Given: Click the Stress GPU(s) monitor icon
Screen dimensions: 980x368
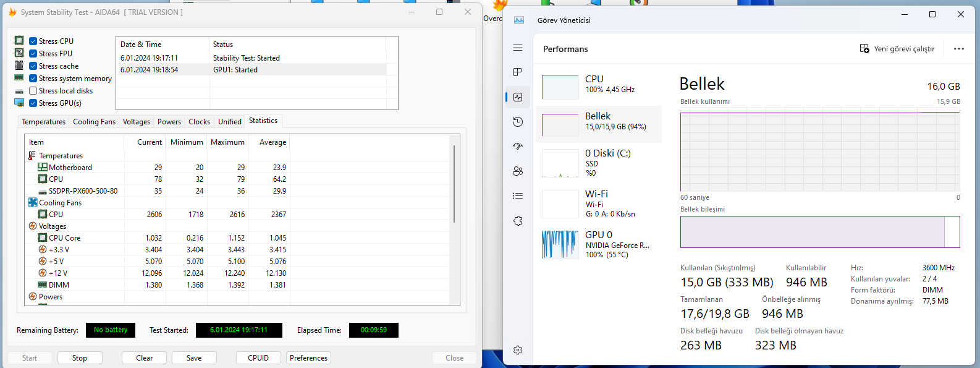Looking at the screenshot, I should point(19,103).
